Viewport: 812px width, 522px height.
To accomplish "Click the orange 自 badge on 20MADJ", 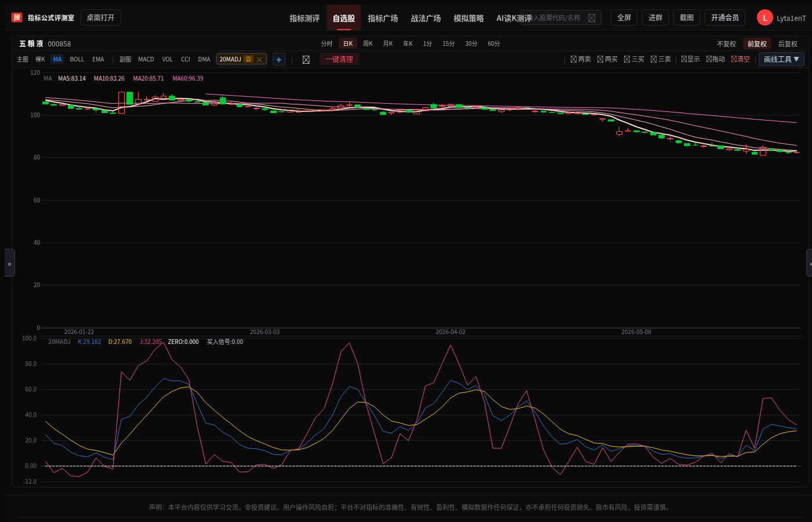I will [x=248, y=59].
